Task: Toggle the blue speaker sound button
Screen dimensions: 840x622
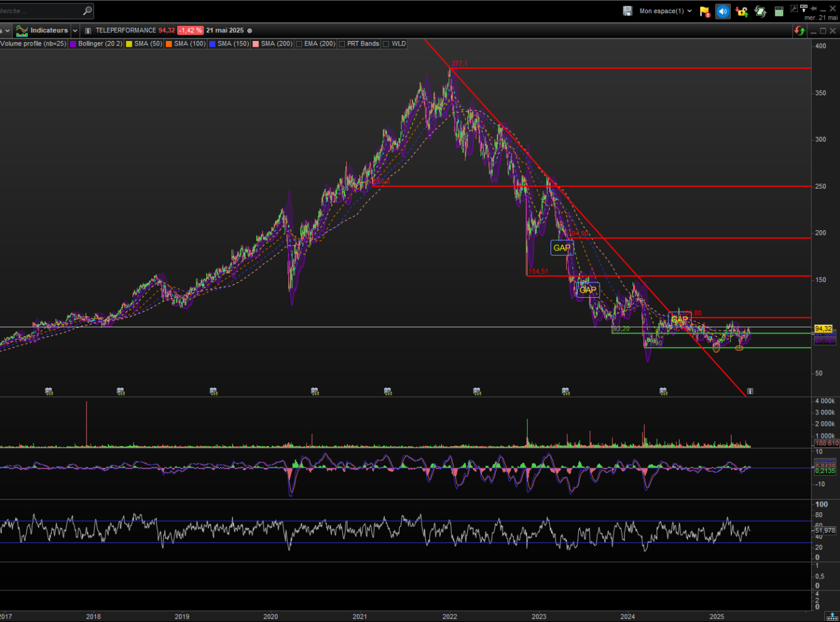Action: click(723, 11)
